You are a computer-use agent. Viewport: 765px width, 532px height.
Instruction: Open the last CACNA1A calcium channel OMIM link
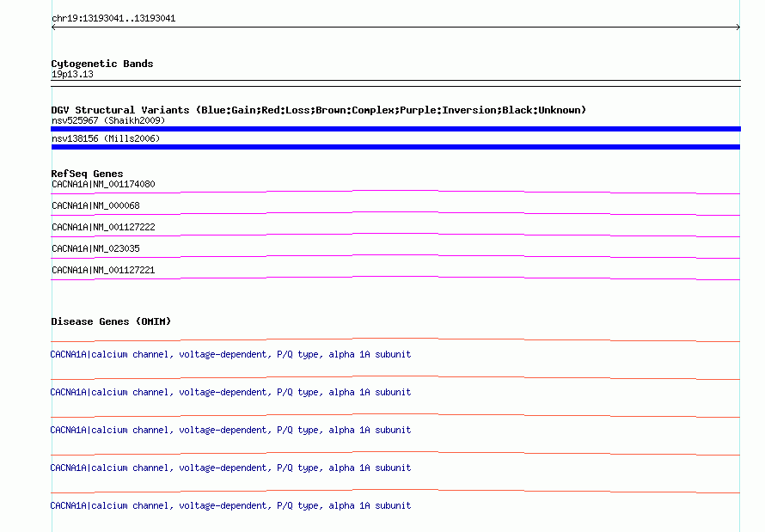tap(230, 505)
